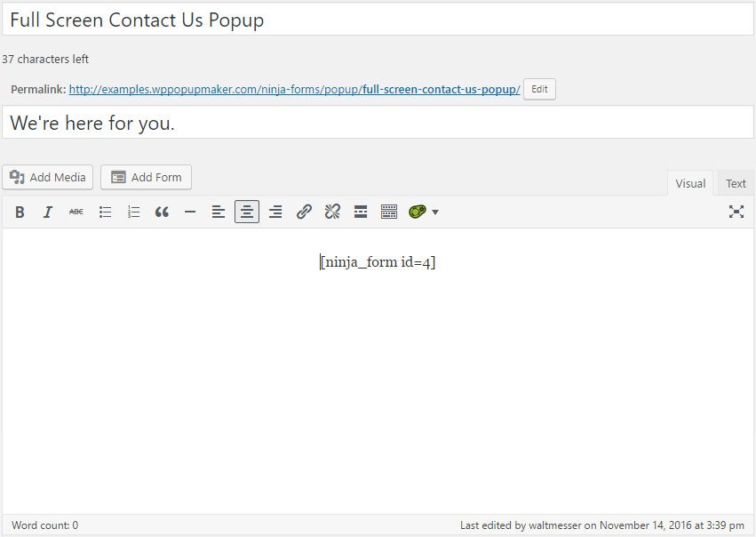Viewport: 756px width, 537px height.
Task: Click the Add Form button
Action: [x=146, y=177]
